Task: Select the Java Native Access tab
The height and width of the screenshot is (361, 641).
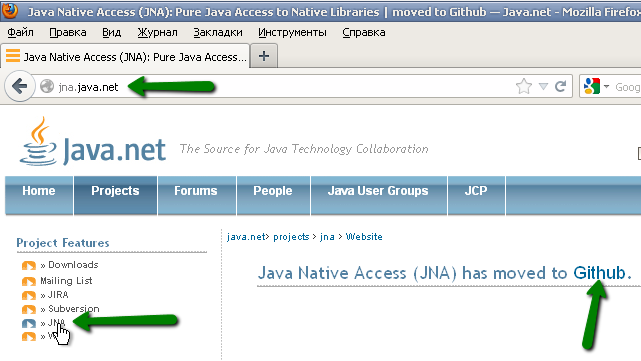Action: [125, 56]
